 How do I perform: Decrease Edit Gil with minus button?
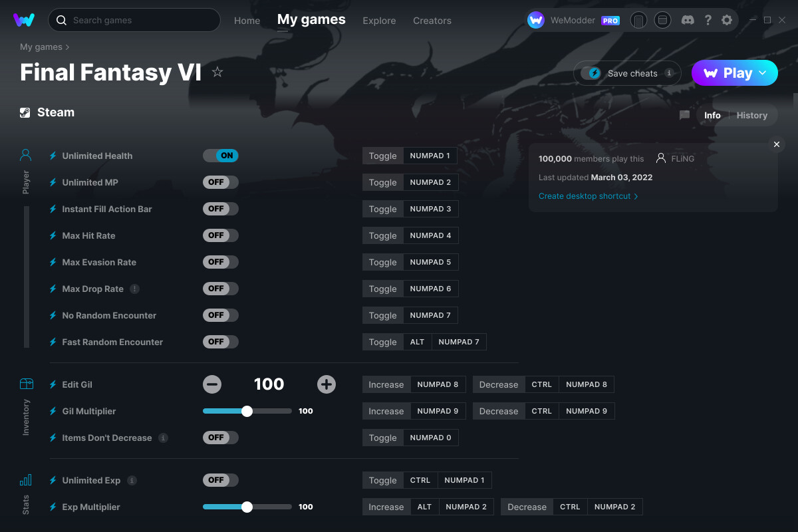[212, 384]
